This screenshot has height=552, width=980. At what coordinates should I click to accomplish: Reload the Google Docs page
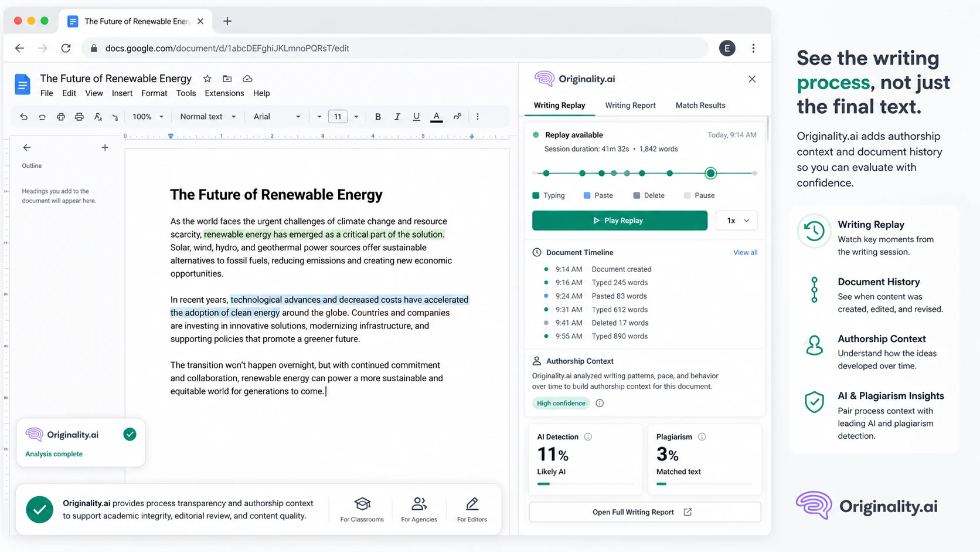(x=66, y=48)
